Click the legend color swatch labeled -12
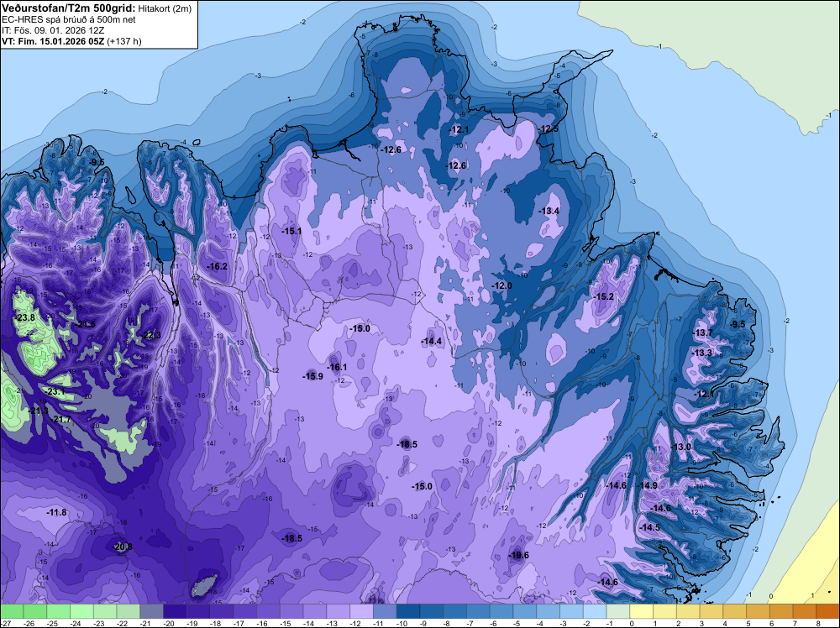This screenshot has width=840, height=628. point(361,611)
